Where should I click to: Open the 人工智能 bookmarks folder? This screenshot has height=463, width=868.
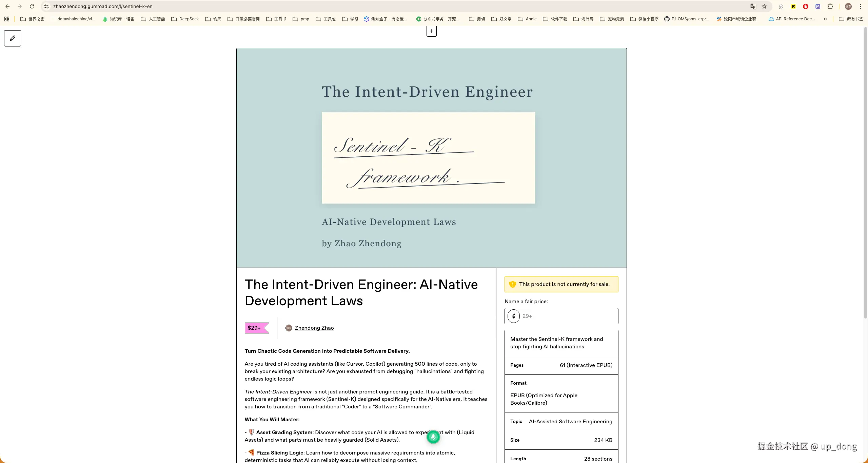153,19
